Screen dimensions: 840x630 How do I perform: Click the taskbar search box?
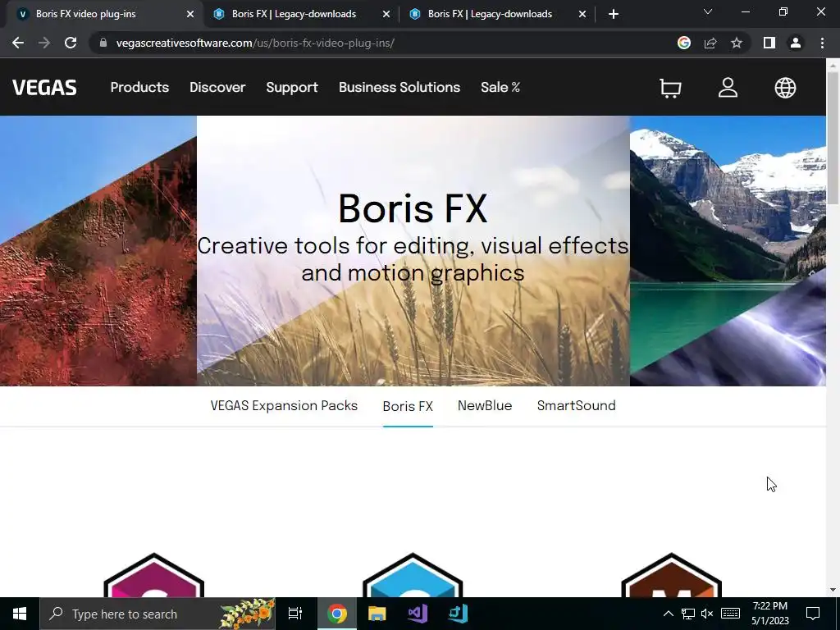[157, 614]
